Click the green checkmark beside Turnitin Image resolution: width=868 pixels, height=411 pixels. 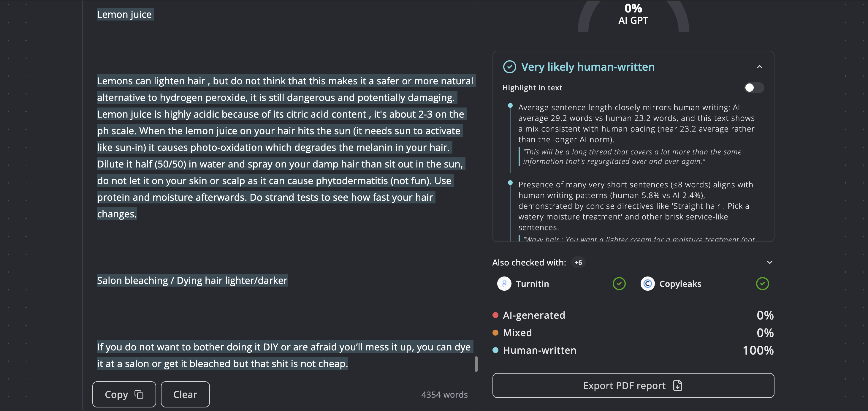(619, 284)
